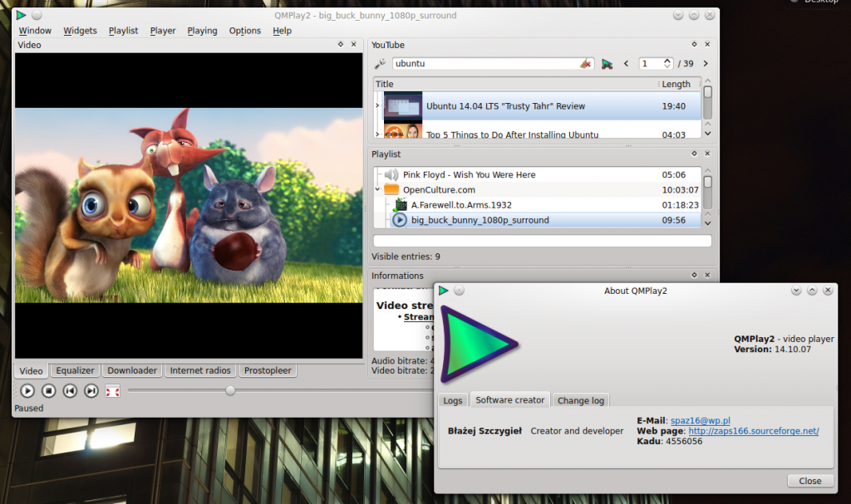Toggle fullscreen with the red arrows icon
Viewport: 851px width, 504px height.
click(x=113, y=391)
